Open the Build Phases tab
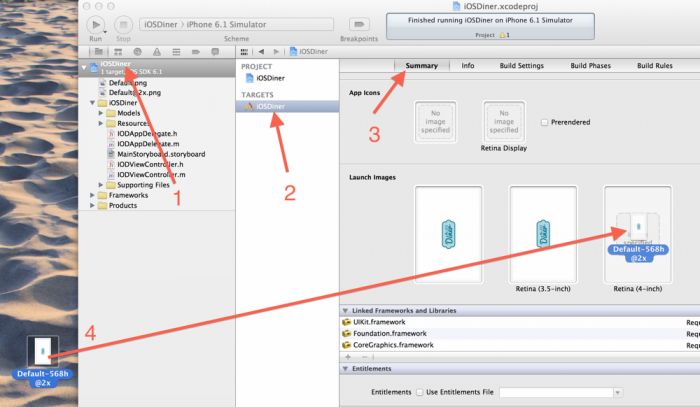Viewport: 700px width, 407px height. click(x=590, y=66)
